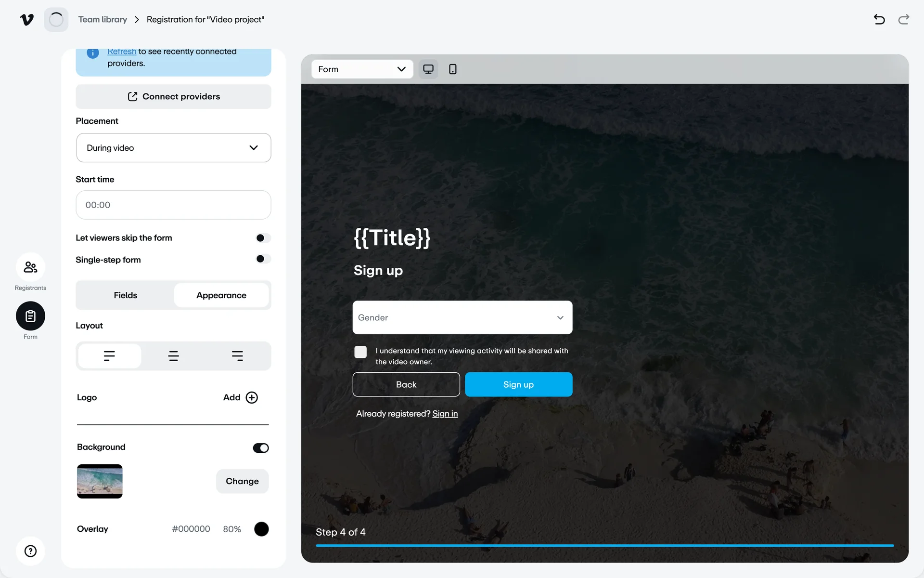Select center-aligned layout icon
The width and height of the screenshot is (924, 578).
(173, 356)
